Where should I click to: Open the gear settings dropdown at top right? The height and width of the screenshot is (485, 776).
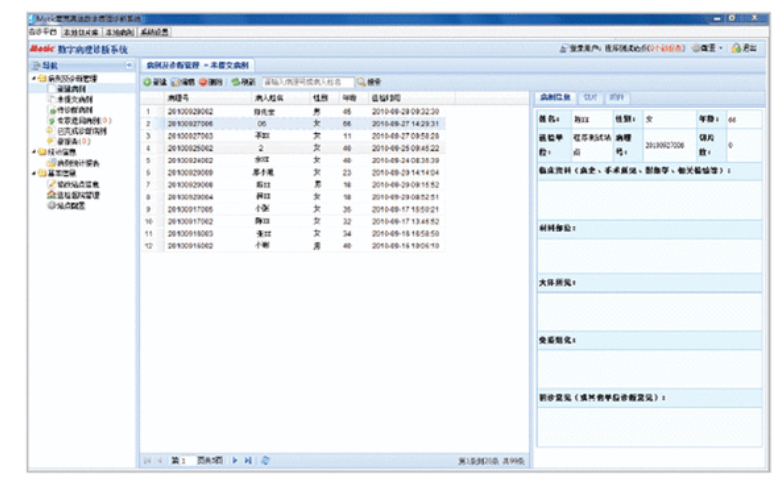[708, 48]
